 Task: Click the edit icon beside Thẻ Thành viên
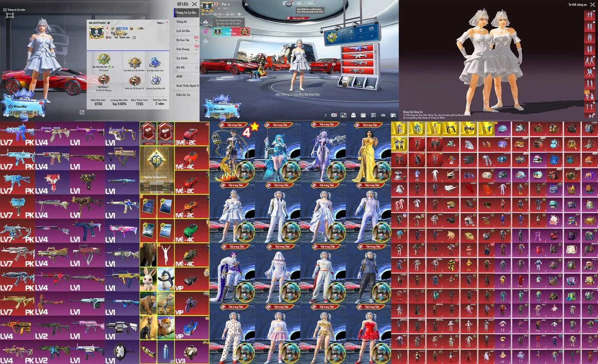click(x=134, y=37)
